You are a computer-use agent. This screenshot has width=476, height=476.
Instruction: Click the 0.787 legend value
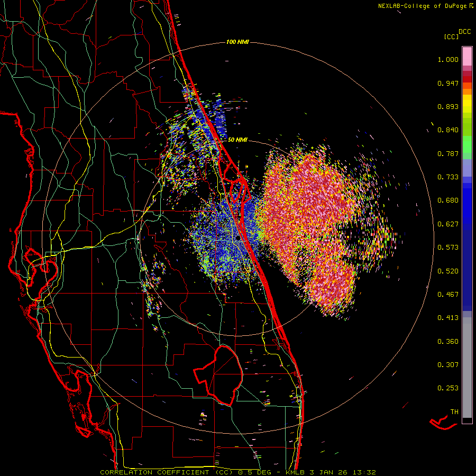pyautogui.click(x=448, y=153)
